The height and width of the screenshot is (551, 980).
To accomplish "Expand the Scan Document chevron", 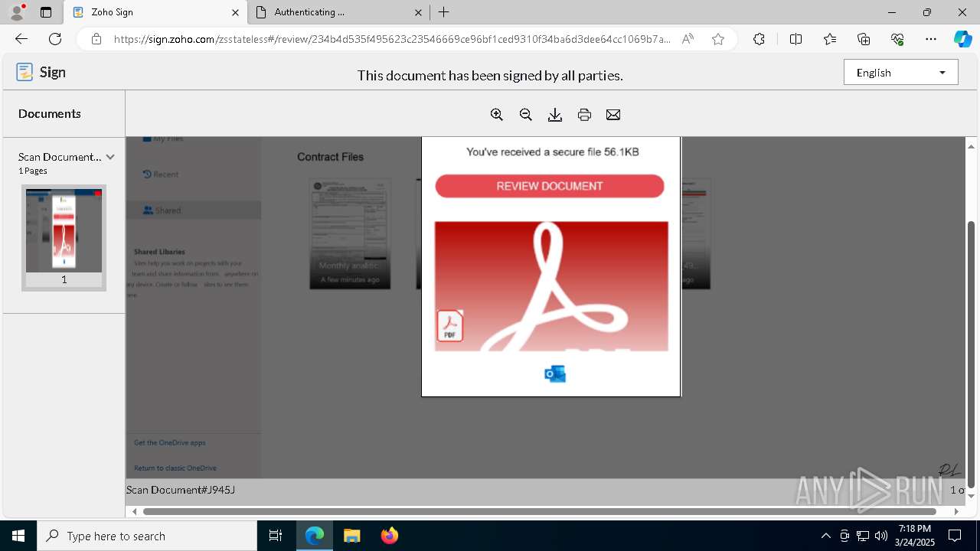I will [110, 157].
